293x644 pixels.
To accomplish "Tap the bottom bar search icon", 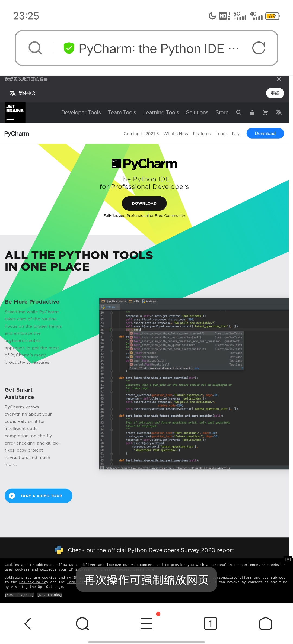I will click(x=82, y=624).
